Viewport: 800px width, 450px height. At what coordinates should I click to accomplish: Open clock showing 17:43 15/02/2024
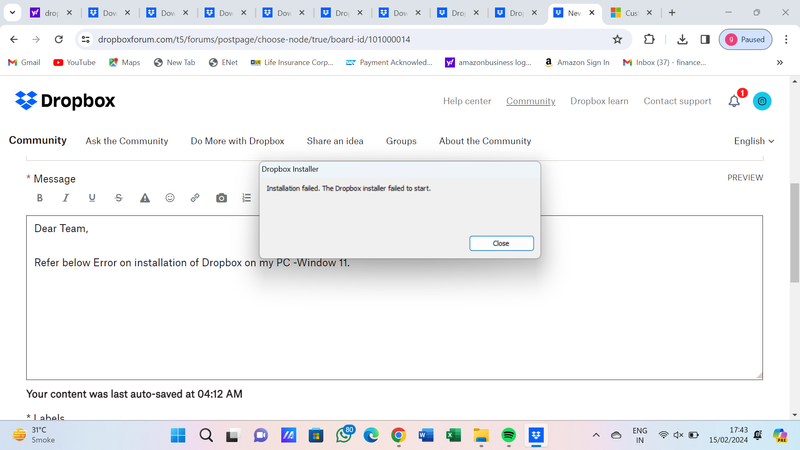(x=728, y=435)
